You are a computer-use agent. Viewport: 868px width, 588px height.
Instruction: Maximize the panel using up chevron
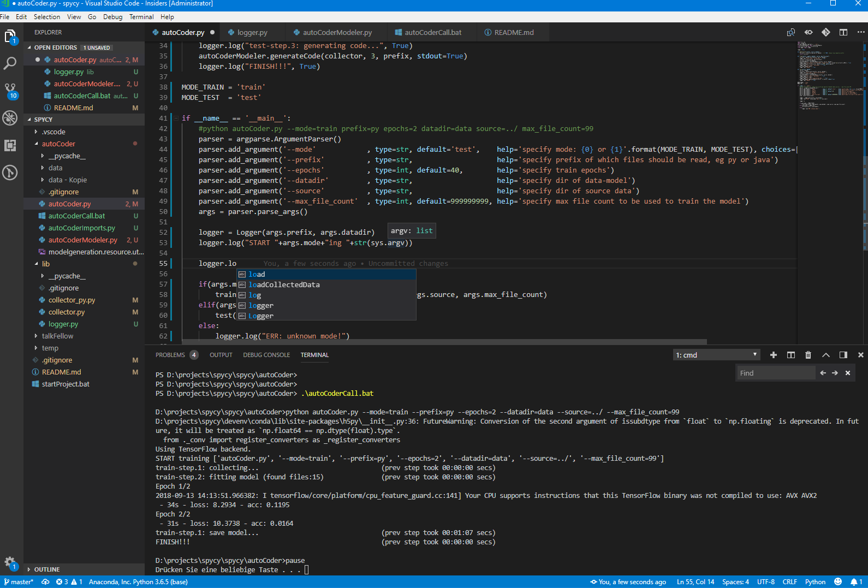tap(826, 355)
